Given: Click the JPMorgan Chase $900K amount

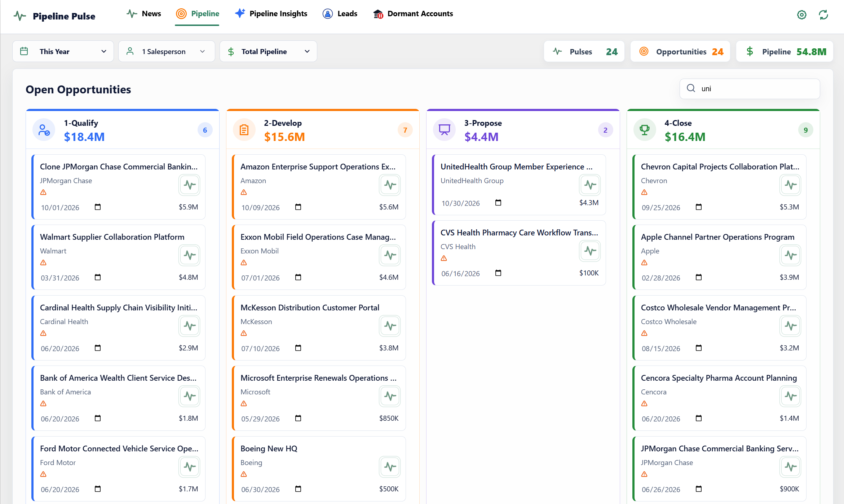Looking at the screenshot, I should point(789,489).
